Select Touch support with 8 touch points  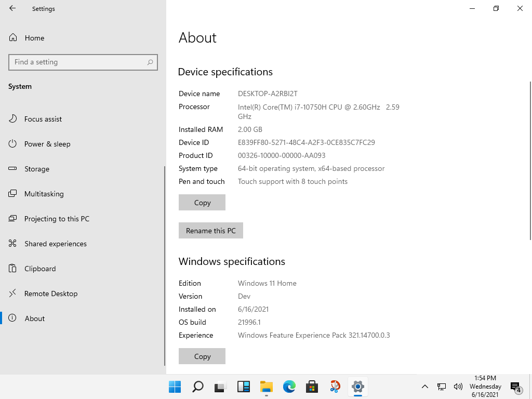pos(292,181)
